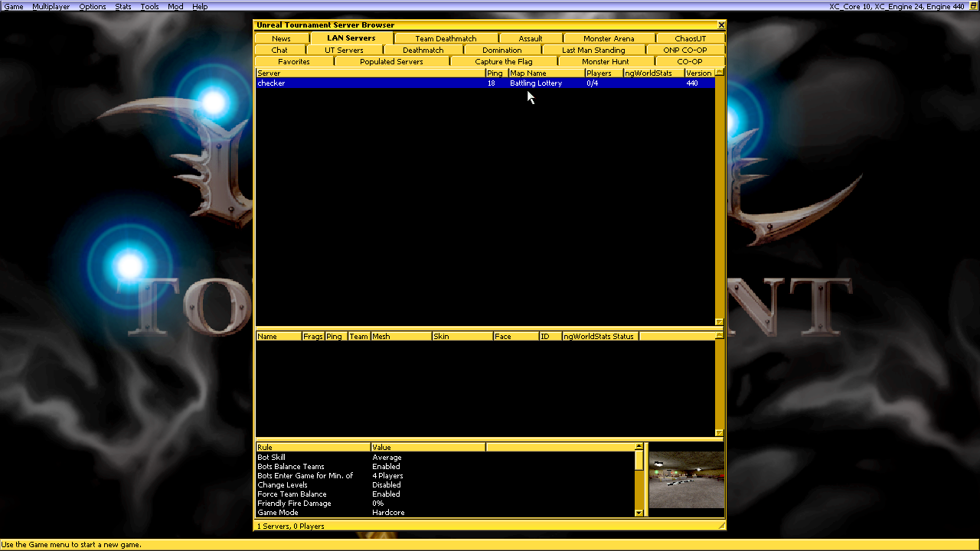
Task: Open the Help menu
Action: [x=200, y=6]
